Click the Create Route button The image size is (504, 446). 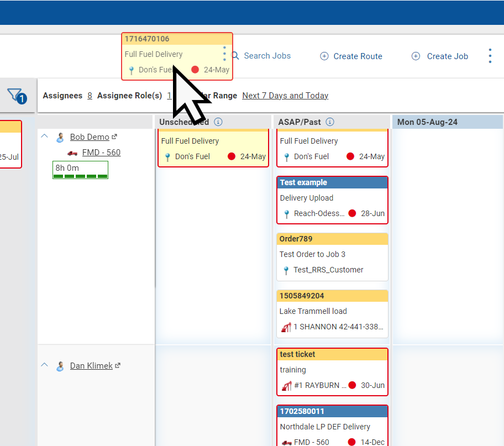tap(351, 56)
